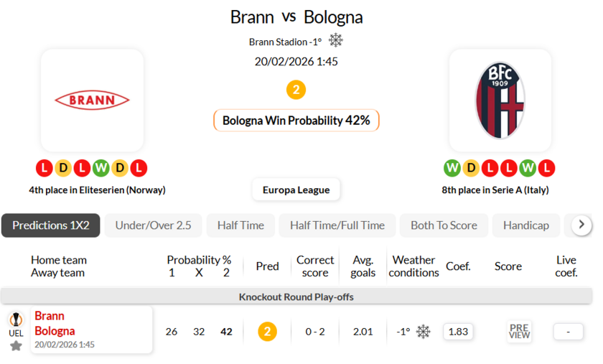Click Bologna's first green W form badge
Screen dimensions: 603x364
[452, 168]
